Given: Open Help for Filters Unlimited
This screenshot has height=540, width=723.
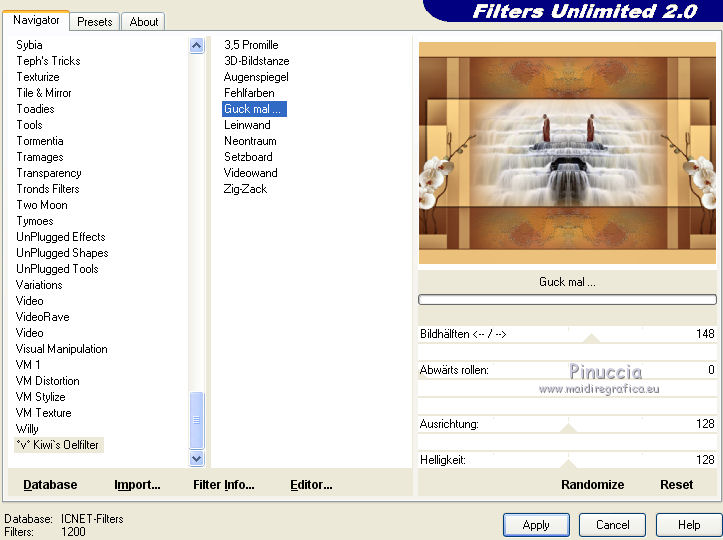Looking at the screenshot, I should [689, 525].
